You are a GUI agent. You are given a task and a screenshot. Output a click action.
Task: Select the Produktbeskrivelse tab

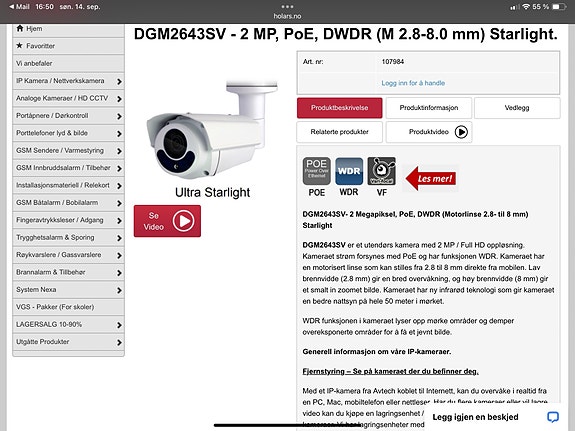(340, 108)
